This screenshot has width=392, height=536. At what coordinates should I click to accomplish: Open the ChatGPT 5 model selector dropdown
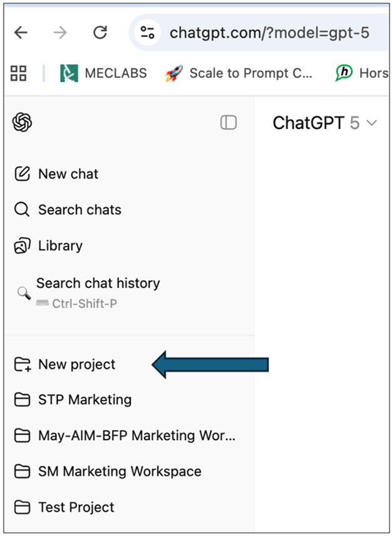coord(325,123)
